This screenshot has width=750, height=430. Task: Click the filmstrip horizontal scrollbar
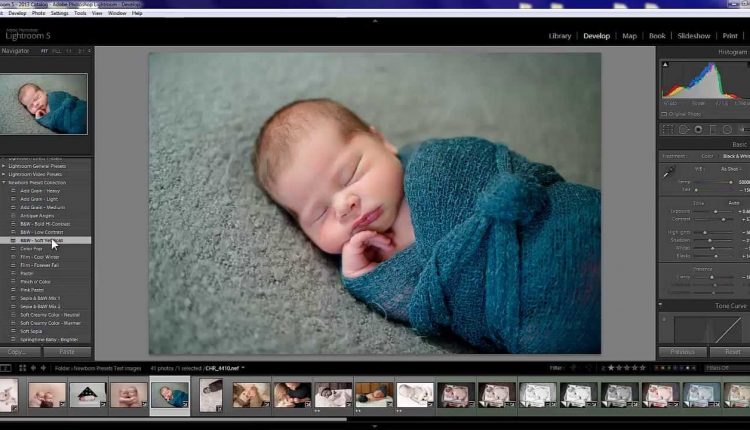pyautogui.click(x=173, y=420)
